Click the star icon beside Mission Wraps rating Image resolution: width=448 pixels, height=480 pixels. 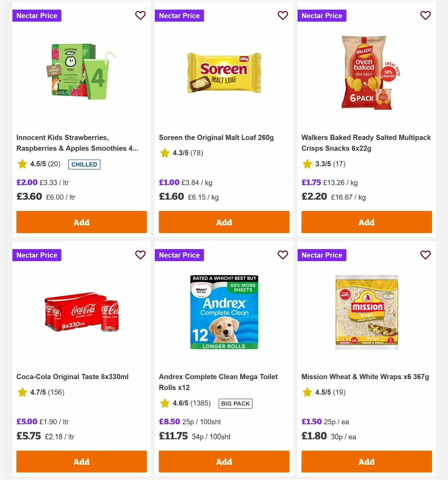pos(307,392)
